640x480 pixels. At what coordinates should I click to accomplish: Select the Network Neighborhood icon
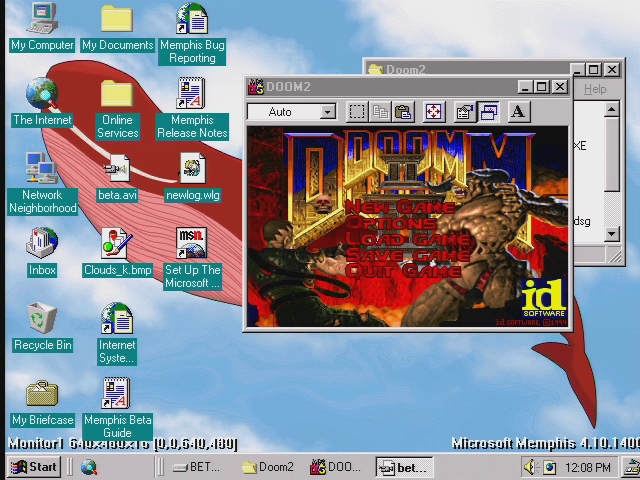pos(42,184)
